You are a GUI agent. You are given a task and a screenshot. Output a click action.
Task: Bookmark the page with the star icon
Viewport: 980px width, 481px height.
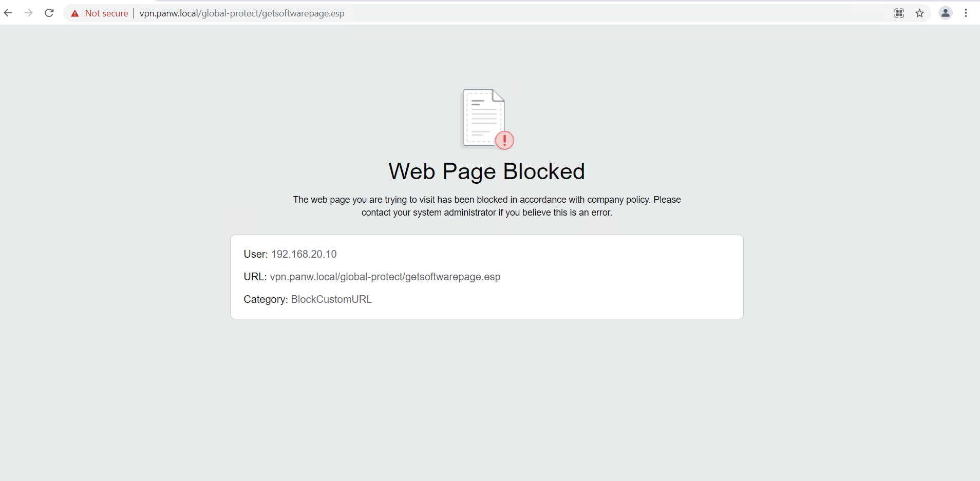tap(920, 13)
